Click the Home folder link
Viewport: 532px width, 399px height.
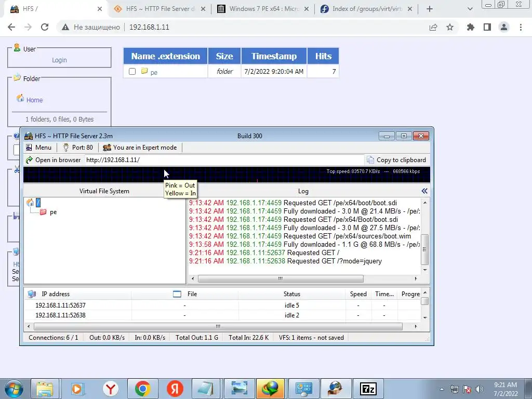[x=35, y=100]
